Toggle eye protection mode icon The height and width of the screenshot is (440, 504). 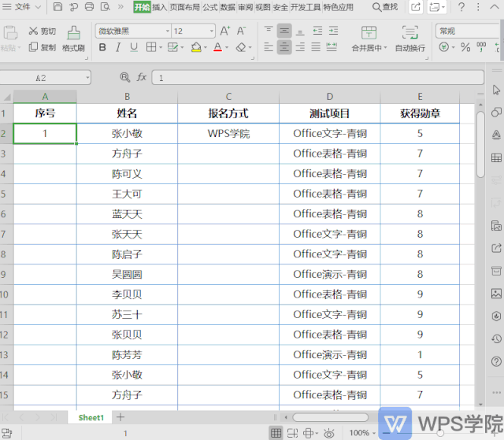point(328,433)
